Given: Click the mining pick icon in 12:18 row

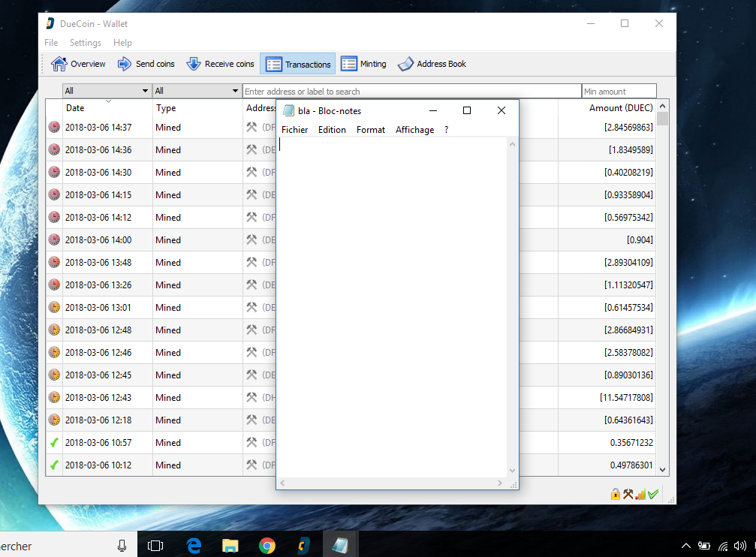Looking at the screenshot, I should pyautogui.click(x=251, y=420).
